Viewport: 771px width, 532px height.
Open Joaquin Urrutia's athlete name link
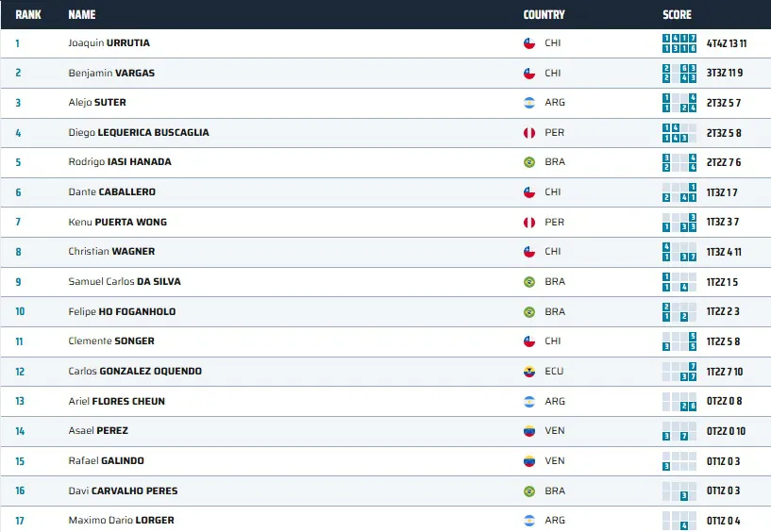109,43
